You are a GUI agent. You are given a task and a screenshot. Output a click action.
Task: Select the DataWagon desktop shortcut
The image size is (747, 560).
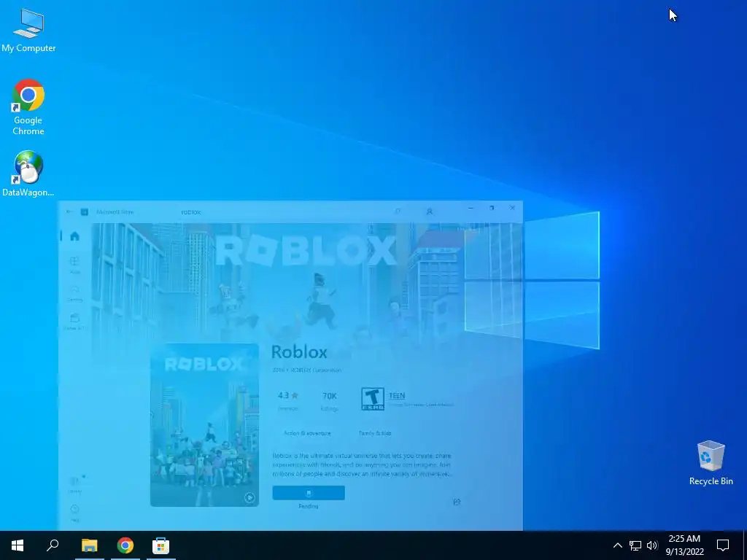pyautogui.click(x=28, y=174)
